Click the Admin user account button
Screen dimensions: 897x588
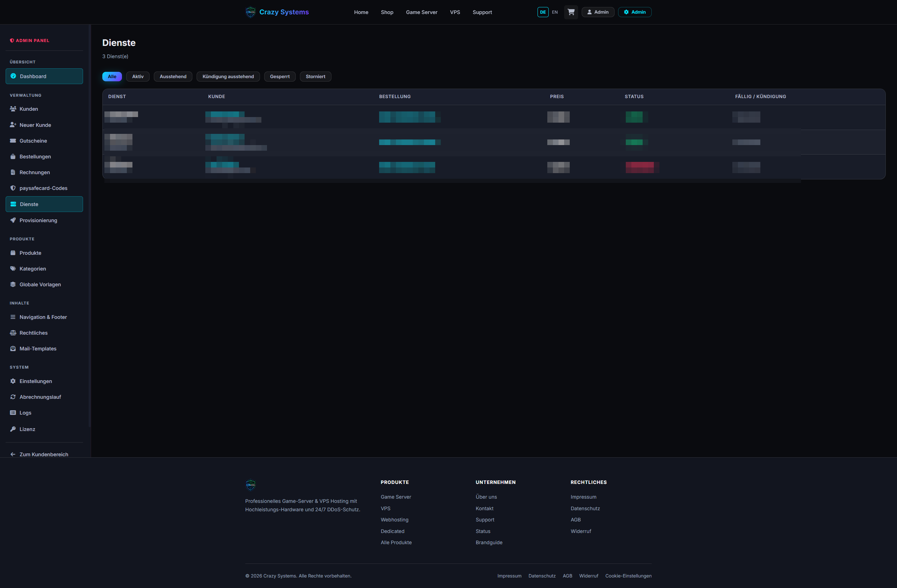click(x=598, y=12)
